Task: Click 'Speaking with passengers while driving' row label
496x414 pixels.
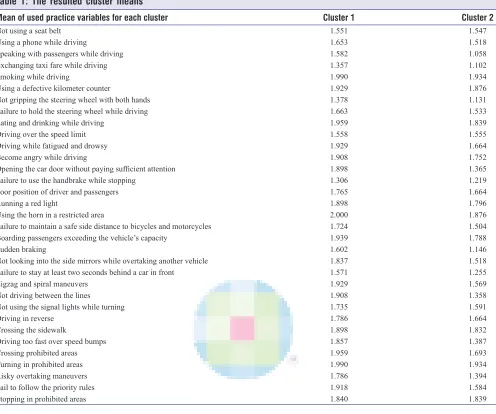Action: tap(62, 54)
